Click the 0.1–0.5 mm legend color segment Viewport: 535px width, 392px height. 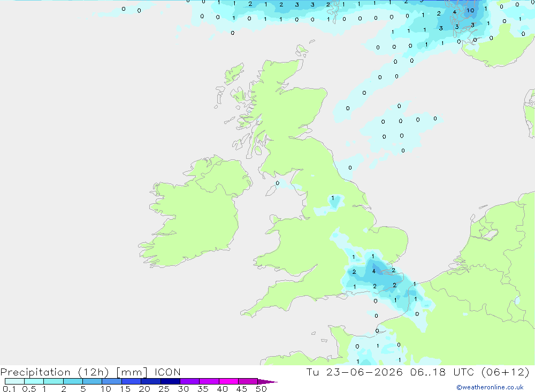14,381
